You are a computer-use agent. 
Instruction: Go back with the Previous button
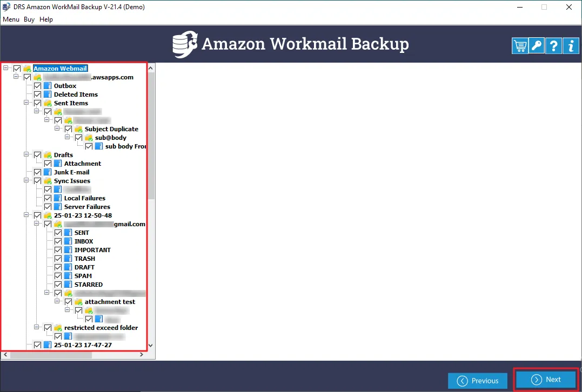(477, 381)
